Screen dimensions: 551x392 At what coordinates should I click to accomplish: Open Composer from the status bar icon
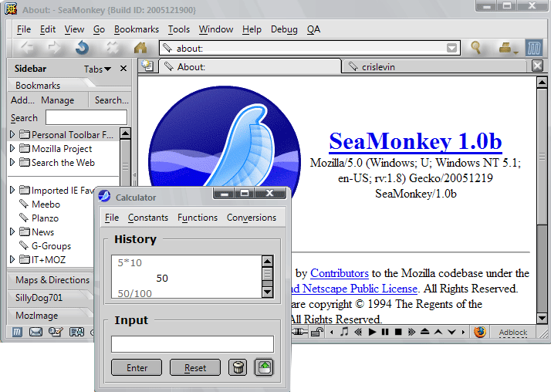[x=56, y=332]
